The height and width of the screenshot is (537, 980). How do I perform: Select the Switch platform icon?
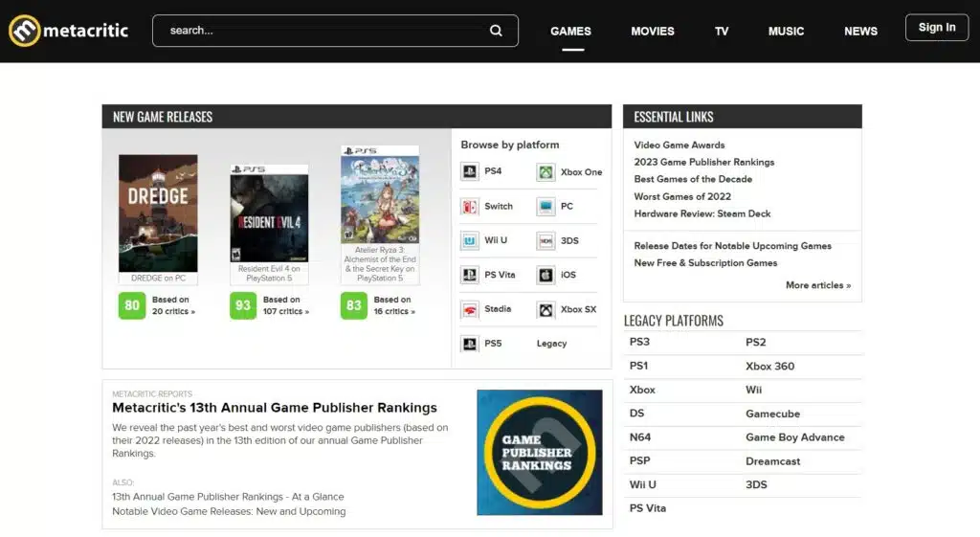[469, 207]
